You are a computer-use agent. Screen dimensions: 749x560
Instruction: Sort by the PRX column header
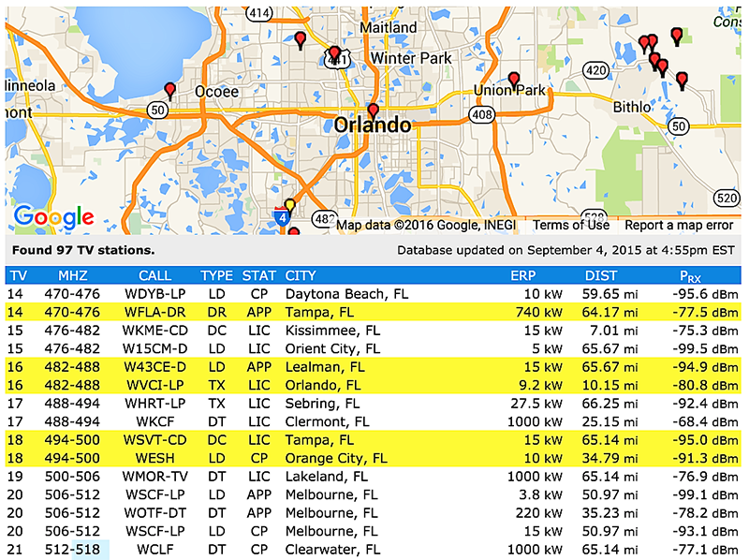690,276
